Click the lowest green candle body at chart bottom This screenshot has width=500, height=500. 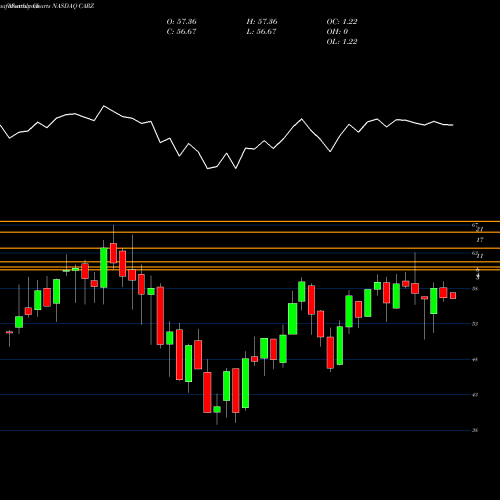[217, 409]
